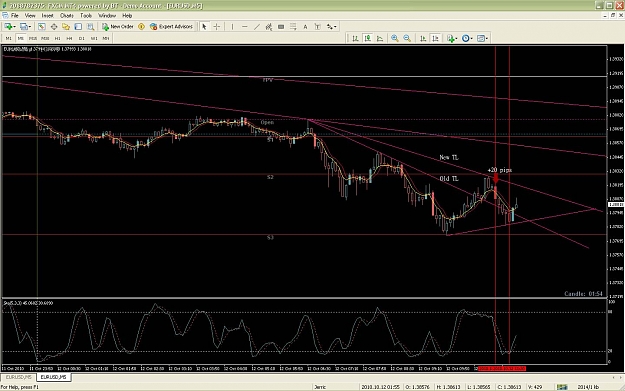Open the Data Window toolbar icon
625x391 pixels.
pyautogui.click(x=53, y=27)
